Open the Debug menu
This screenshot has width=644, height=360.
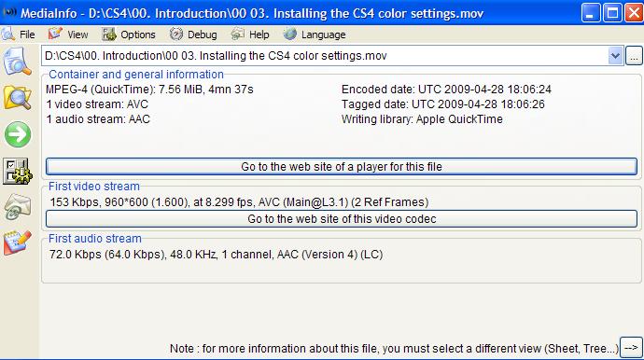point(202,35)
